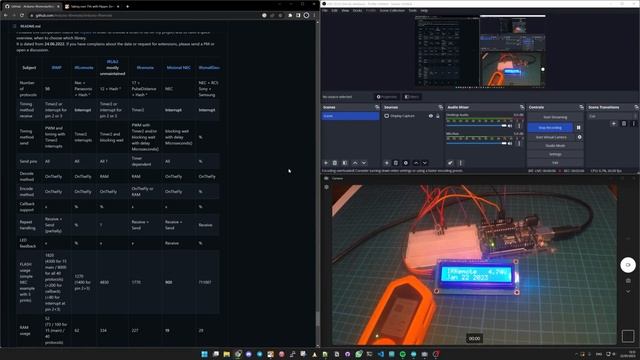640x360 pixels.
Task: Open OBS File menu
Action: pos(325,10)
